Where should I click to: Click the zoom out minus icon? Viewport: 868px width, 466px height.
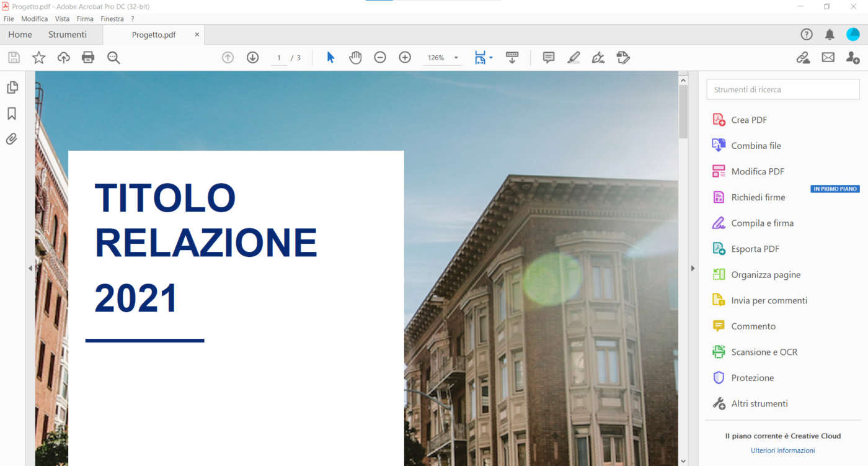pyautogui.click(x=380, y=58)
